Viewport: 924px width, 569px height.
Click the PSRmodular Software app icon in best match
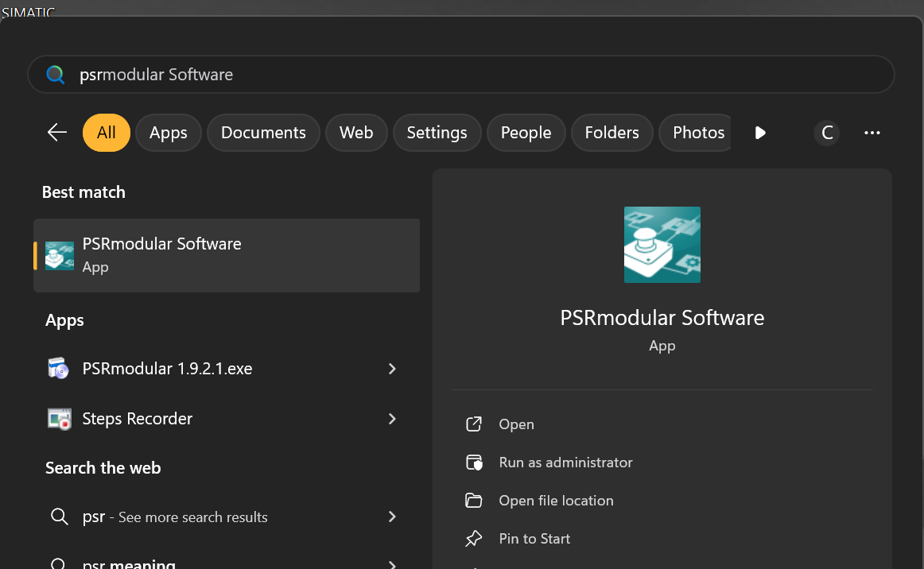coord(60,256)
